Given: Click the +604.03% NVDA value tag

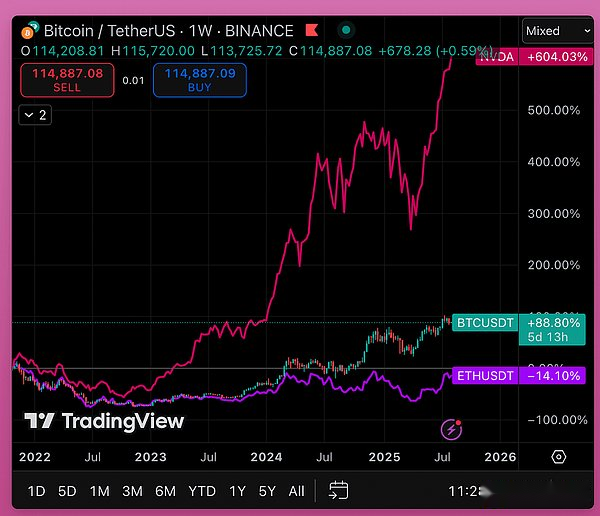Looking at the screenshot, I should point(557,57).
